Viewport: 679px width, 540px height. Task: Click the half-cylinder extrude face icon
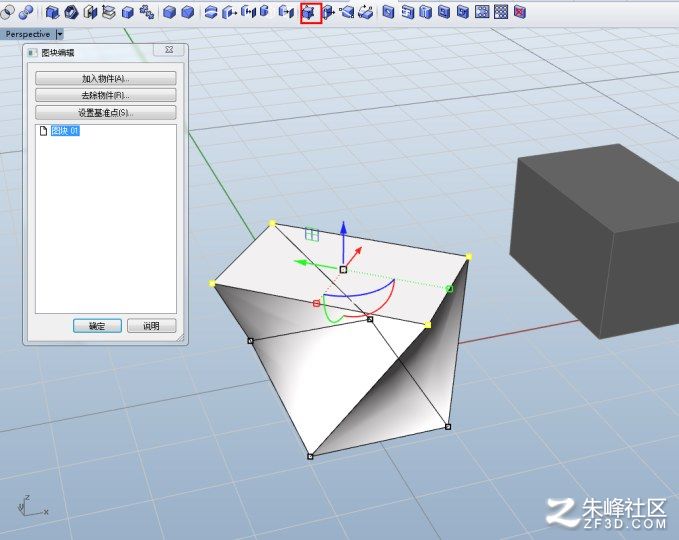point(265,13)
